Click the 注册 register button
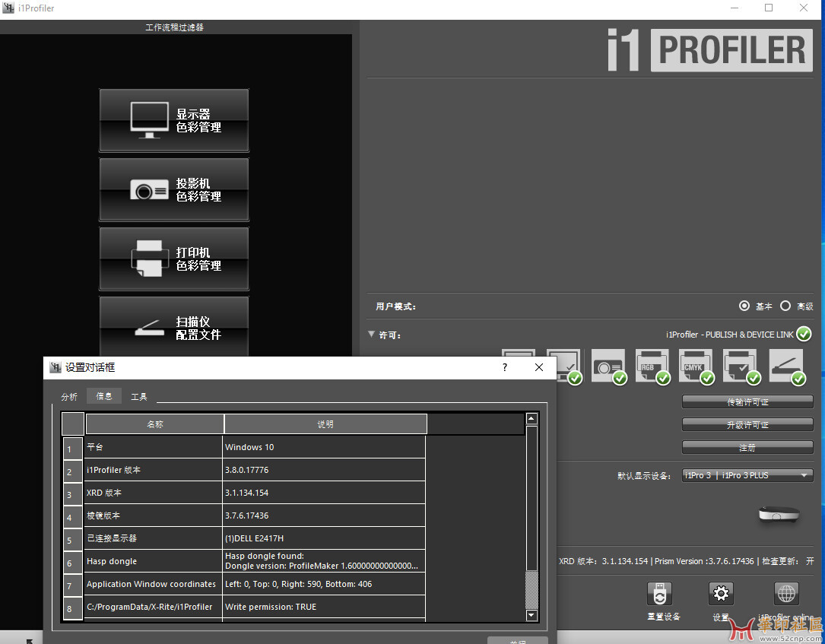825x644 pixels. pos(747,447)
